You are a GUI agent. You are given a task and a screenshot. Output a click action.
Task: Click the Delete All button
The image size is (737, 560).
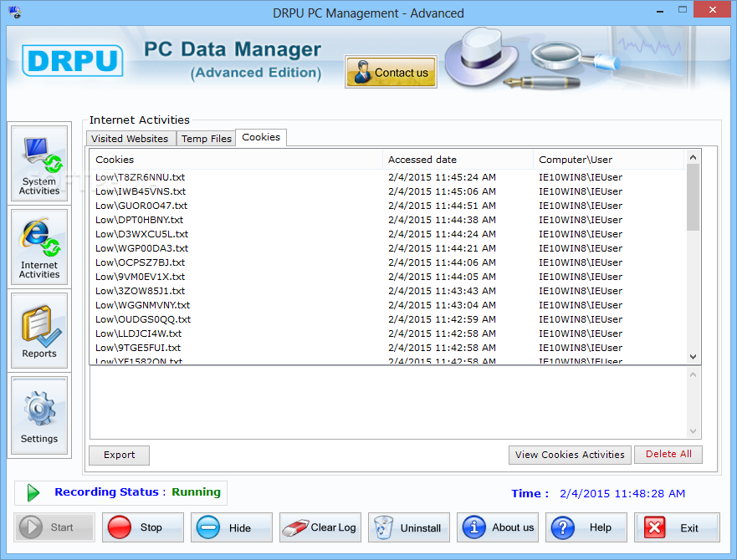[x=668, y=455]
